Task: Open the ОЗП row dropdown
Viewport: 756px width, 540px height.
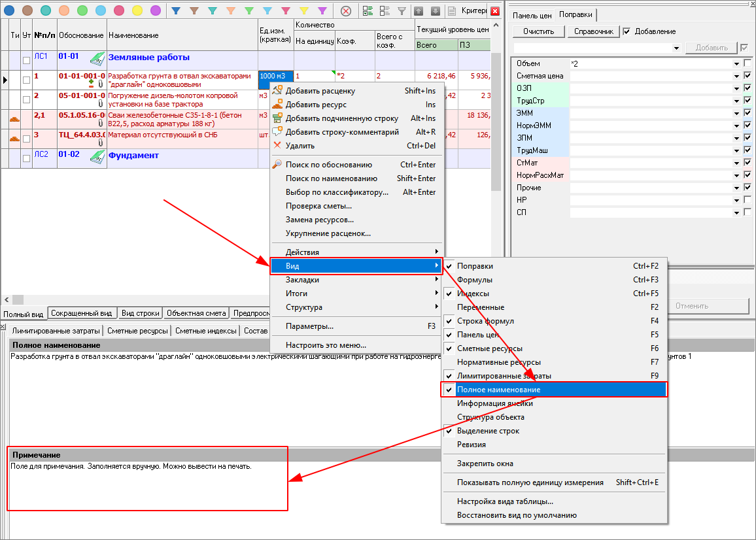Action: 736,88
